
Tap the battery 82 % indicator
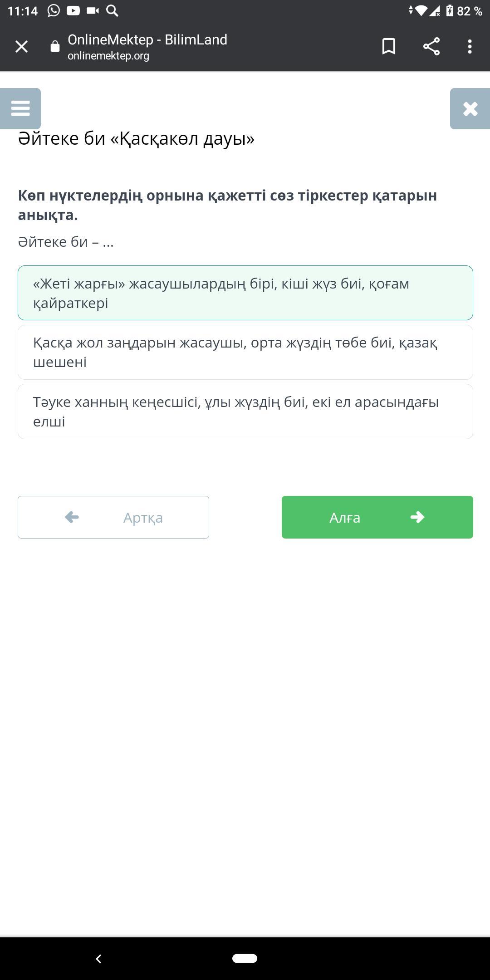pyautogui.click(x=464, y=11)
